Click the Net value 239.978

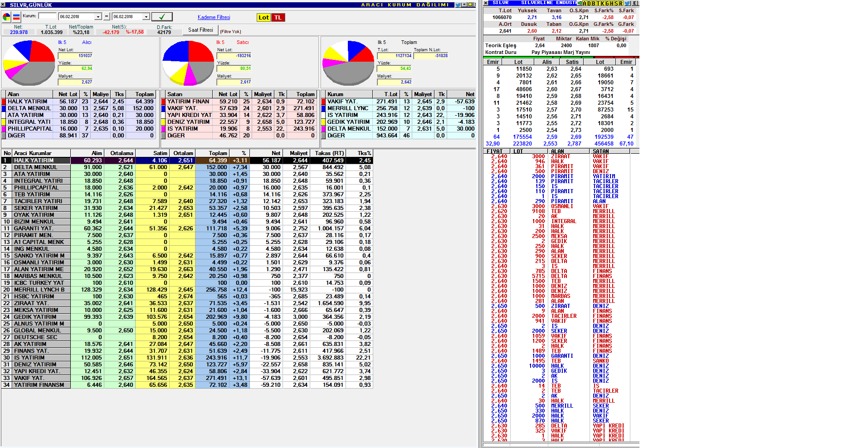pos(19,32)
